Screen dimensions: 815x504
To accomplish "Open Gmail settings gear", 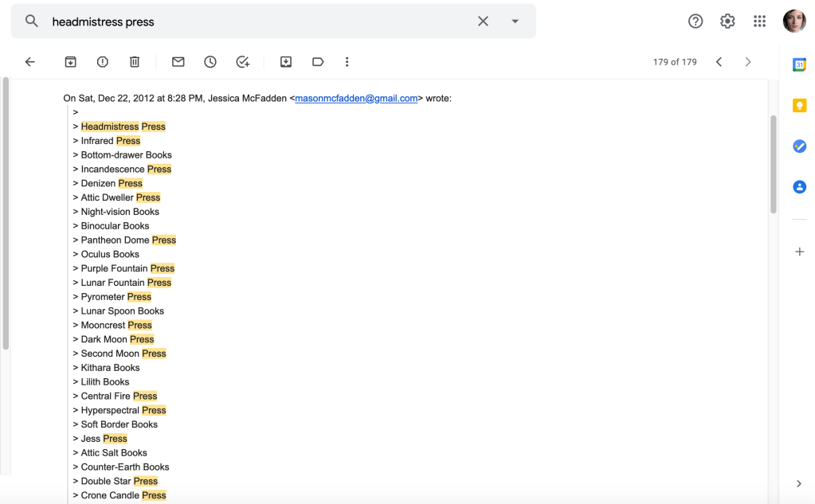I will click(x=727, y=21).
